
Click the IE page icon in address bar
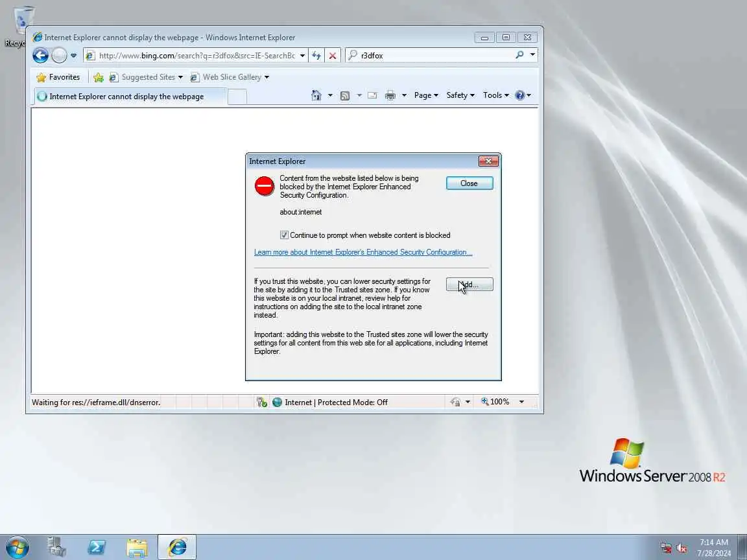coord(90,56)
